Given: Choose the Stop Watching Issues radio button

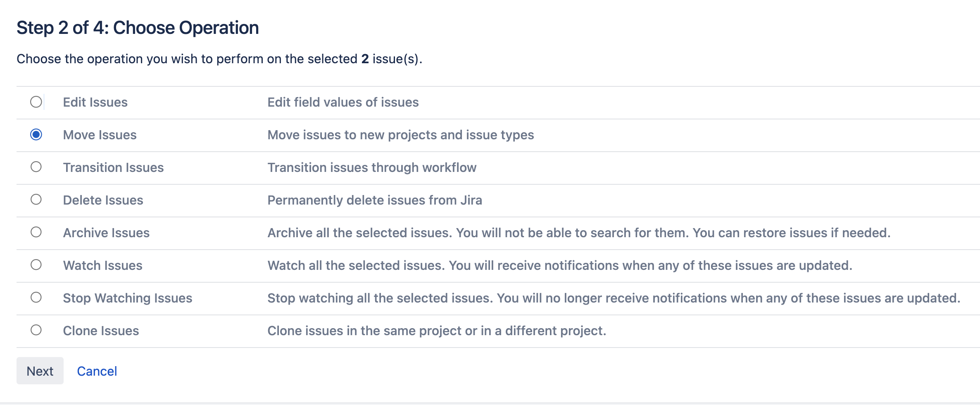Looking at the screenshot, I should 36,298.
